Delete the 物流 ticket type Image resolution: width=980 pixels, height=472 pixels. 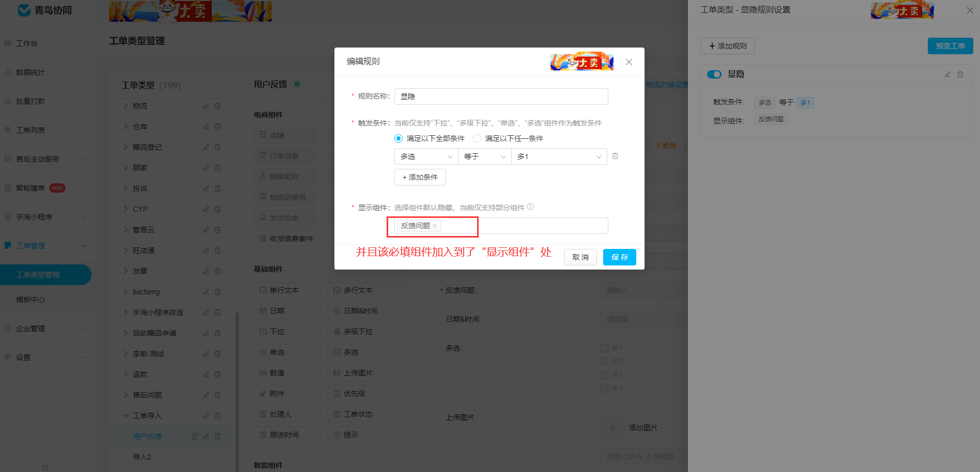[x=218, y=106]
